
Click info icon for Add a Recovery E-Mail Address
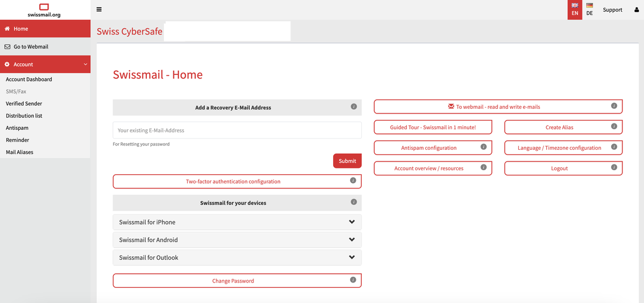pyautogui.click(x=354, y=106)
